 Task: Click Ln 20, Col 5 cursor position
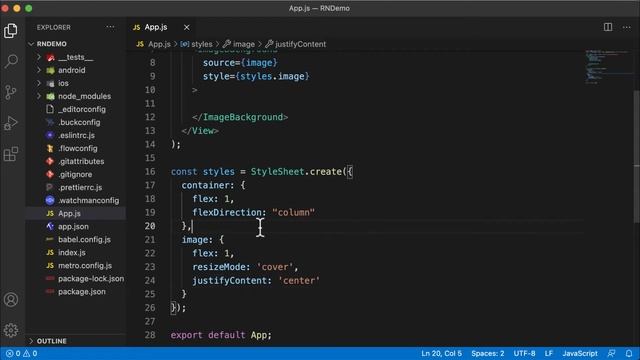pos(441,353)
